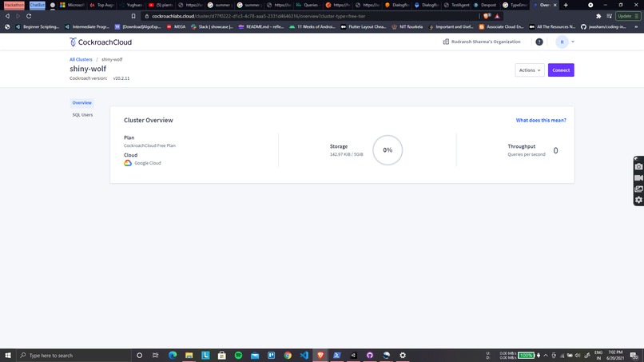644x362 pixels.
Task: Reload the page with refresh icon
Action: point(29,16)
